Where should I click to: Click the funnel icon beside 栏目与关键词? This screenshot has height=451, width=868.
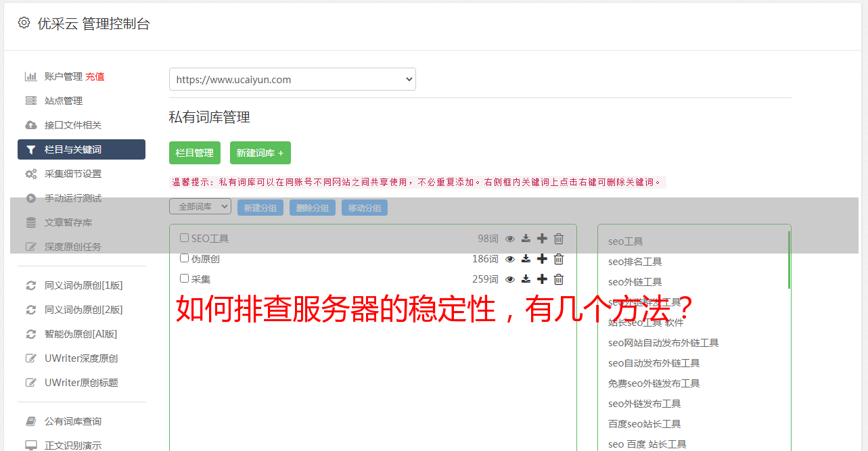(x=31, y=149)
